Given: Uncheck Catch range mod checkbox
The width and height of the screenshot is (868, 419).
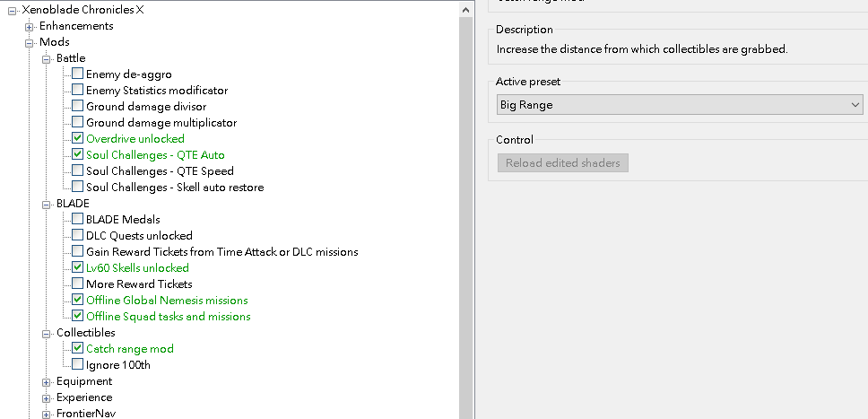Looking at the screenshot, I should pos(77,348).
